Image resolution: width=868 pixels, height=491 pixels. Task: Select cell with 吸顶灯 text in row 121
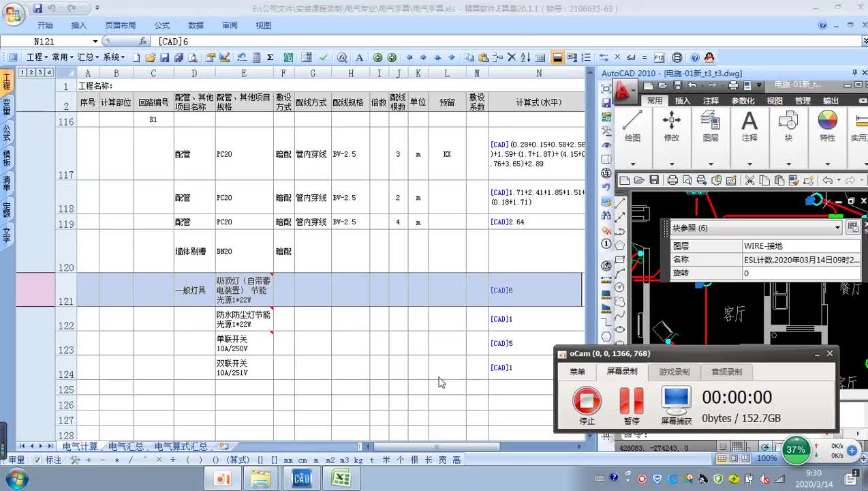[244, 290]
